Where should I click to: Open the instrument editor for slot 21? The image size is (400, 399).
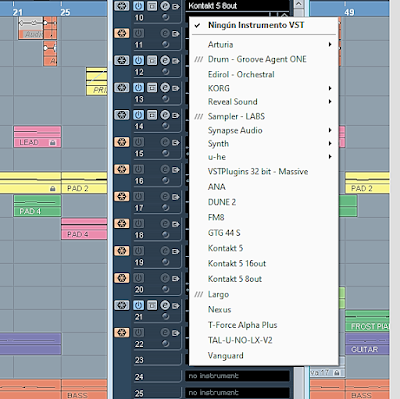(x=165, y=305)
